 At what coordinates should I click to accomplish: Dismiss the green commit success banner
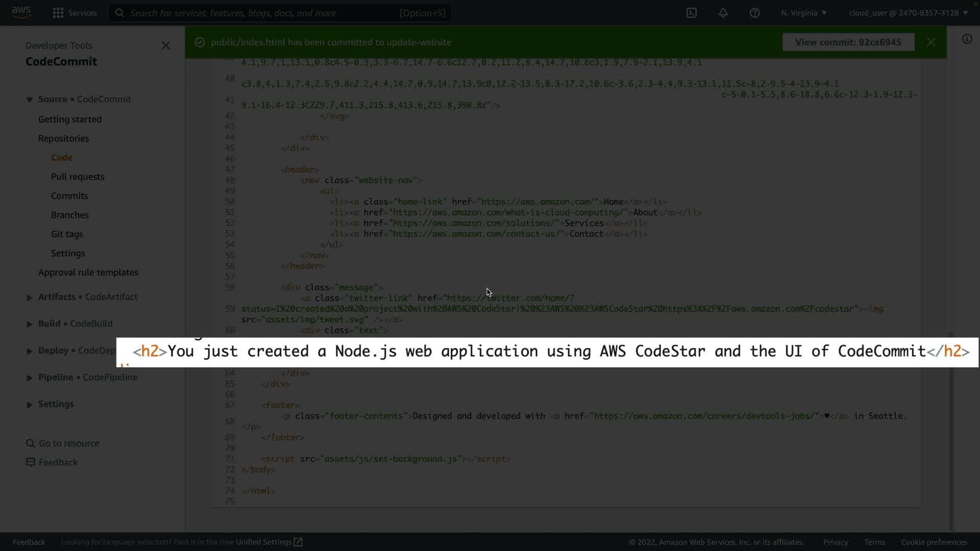[x=931, y=42]
